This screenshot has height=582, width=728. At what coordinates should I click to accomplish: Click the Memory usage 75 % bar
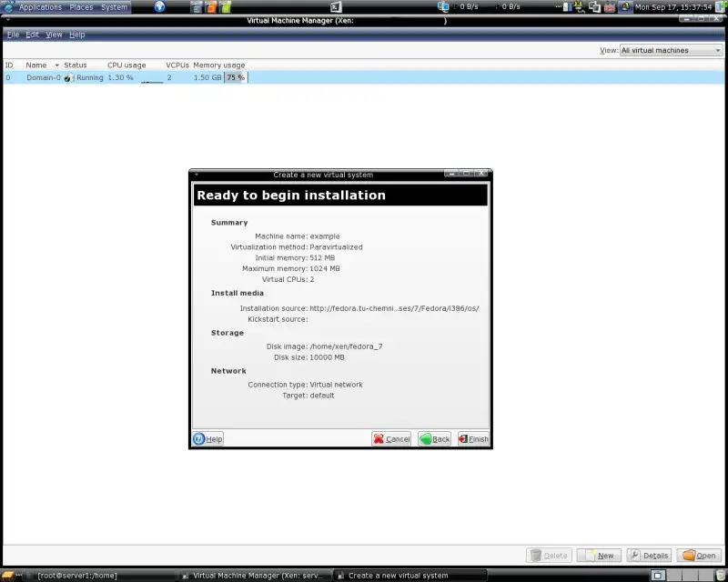coord(236,77)
